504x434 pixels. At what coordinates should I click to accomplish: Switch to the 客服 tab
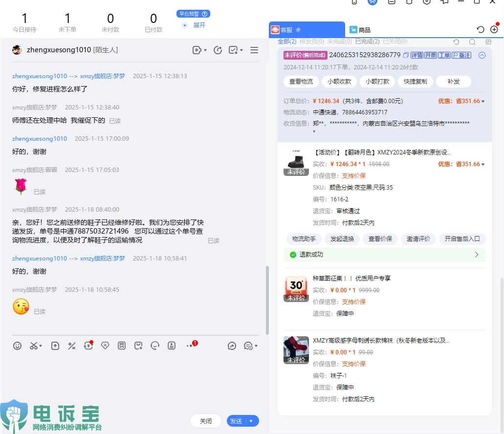pyautogui.click(x=307, y=29)
